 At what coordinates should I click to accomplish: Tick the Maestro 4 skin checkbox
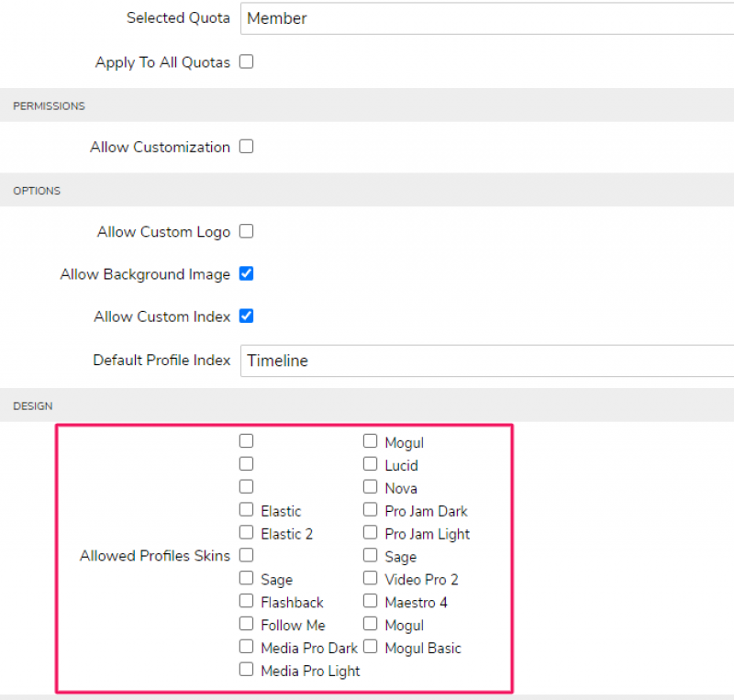click(x=370, y=602)
